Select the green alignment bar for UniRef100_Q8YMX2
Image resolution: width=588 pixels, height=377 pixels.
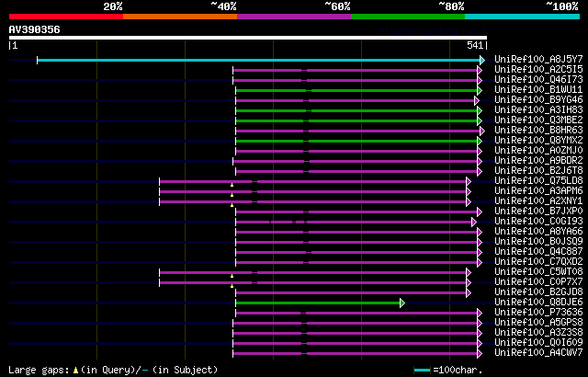(x=356, y=141)
